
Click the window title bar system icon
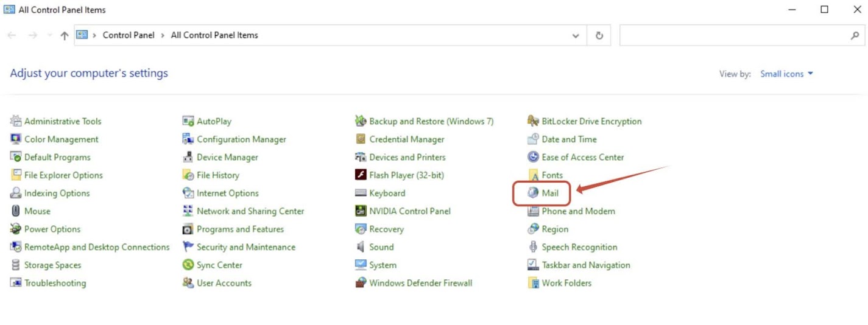tap(9, 10)
